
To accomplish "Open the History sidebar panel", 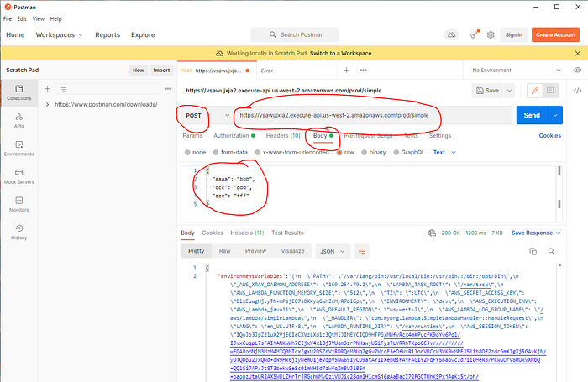I will click(x=18, y=233).
